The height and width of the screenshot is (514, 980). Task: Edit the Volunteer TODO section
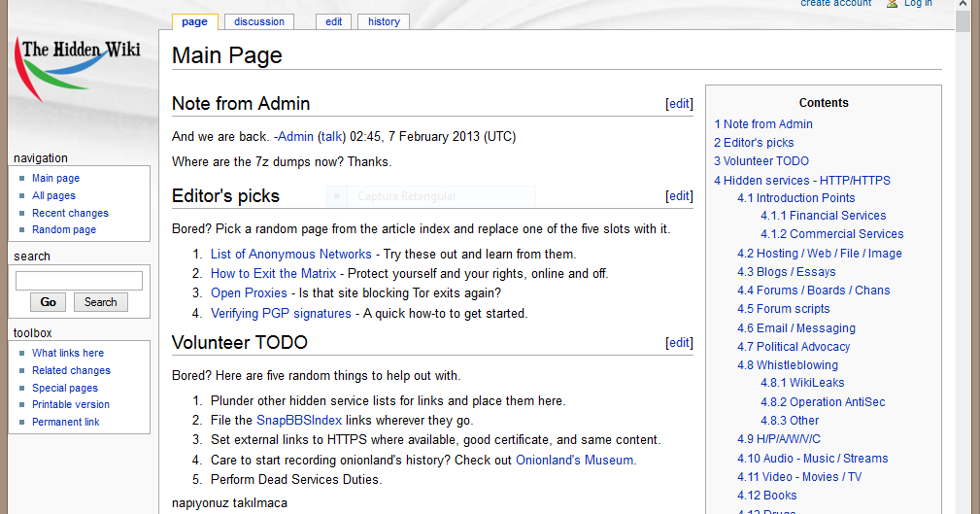point(679,343)
